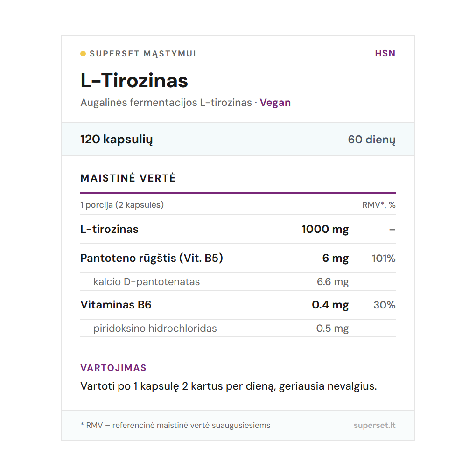
Task: Click the 101% RMV value
Action: 383,258
